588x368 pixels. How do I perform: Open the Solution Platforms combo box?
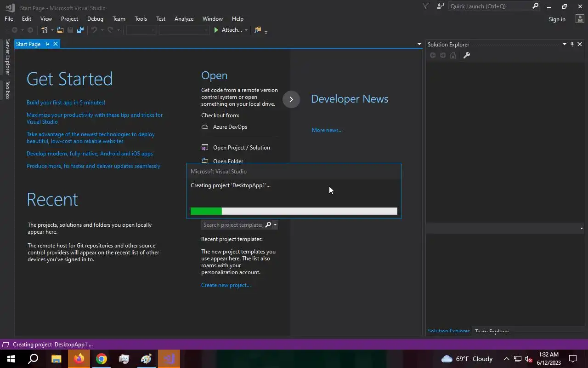184,30
